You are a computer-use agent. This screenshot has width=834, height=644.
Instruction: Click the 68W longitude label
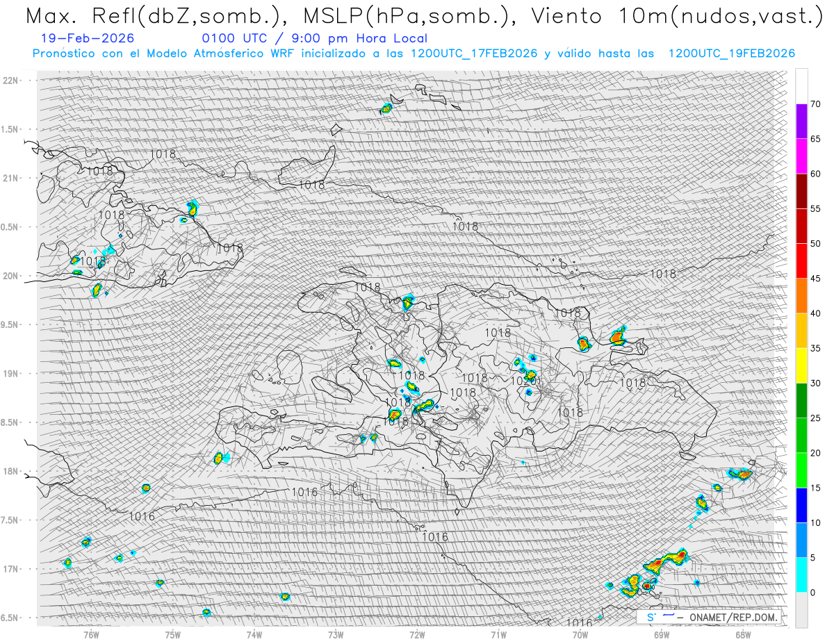tap(743, 634)
